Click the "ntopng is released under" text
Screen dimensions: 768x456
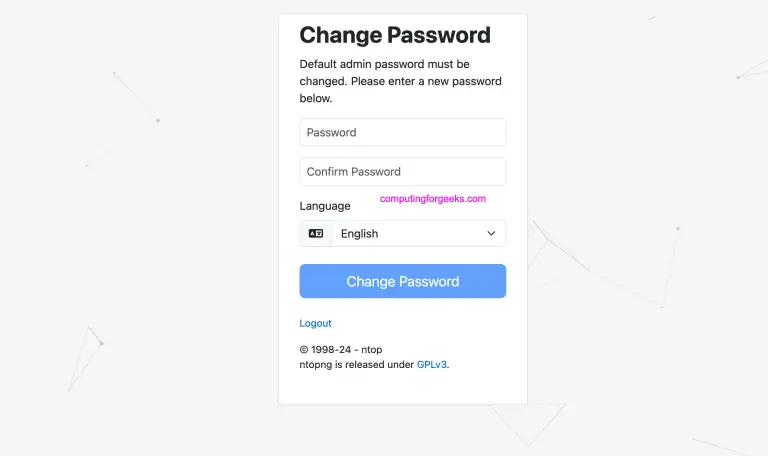click(356, 365)
